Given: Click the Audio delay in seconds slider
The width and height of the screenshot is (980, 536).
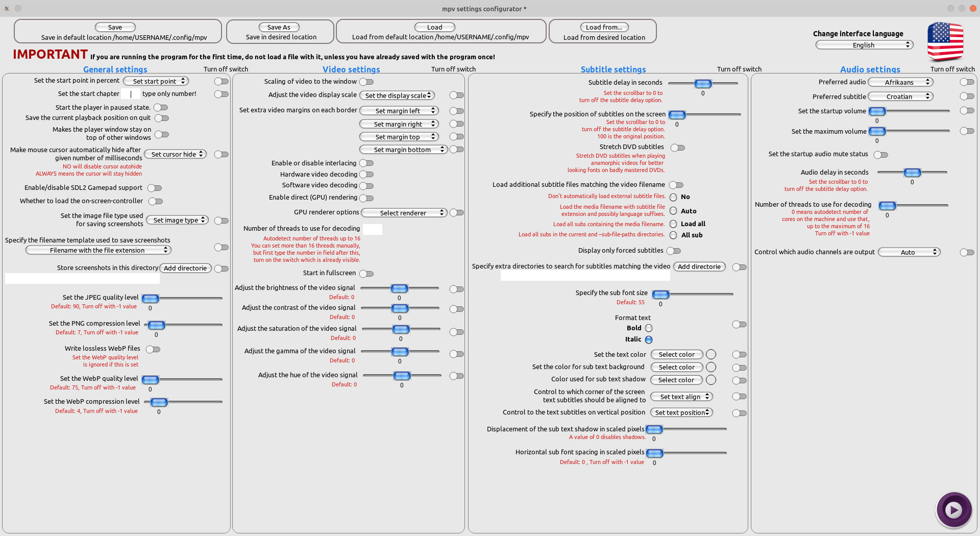Looking at the screenshot, I should coord(912,173).
